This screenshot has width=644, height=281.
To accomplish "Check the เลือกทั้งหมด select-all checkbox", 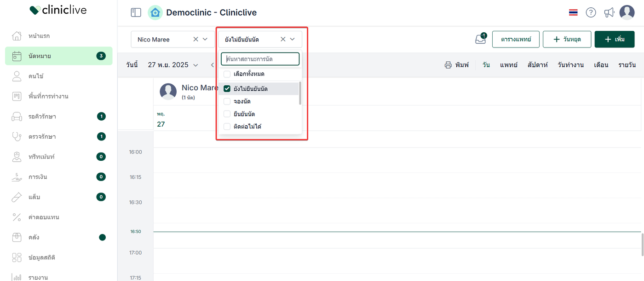I will (227, 74).
